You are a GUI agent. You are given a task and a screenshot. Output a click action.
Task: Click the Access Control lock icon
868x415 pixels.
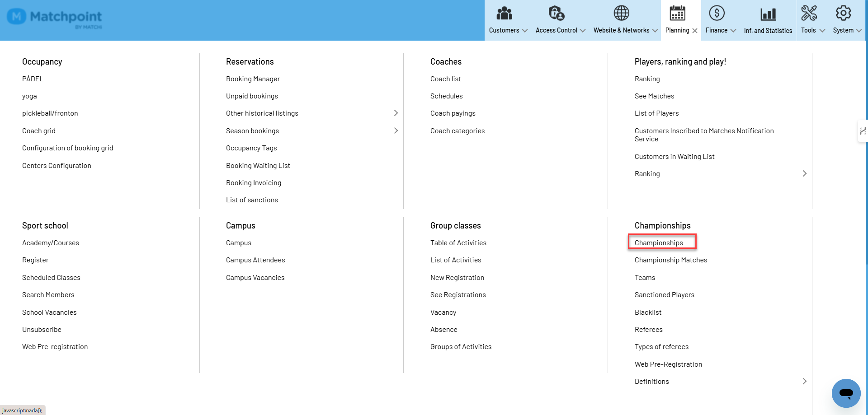coord(556,14)
